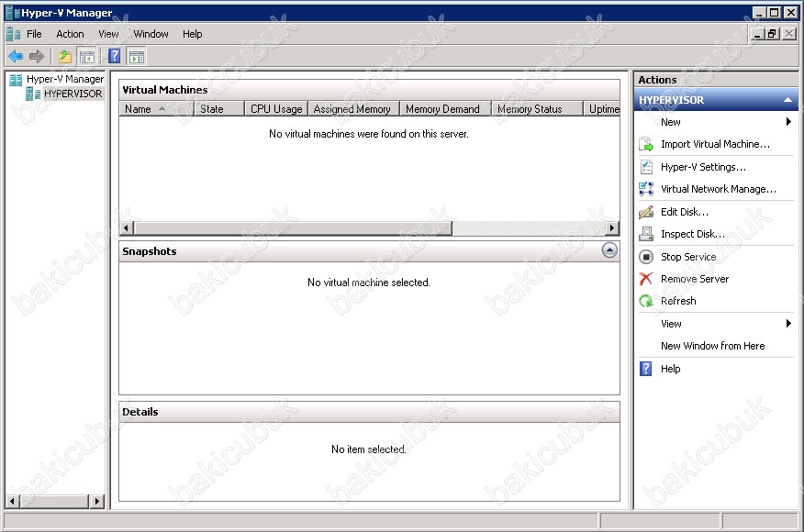Toggle the Show/Hide Console Tree icon
This screenshot has width=804, height=532.
86,56
